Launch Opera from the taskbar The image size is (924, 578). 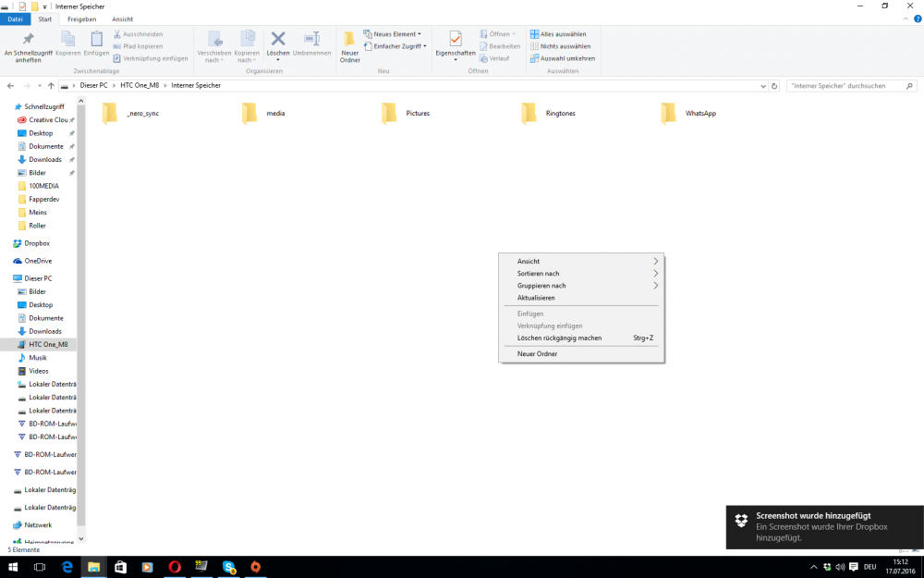point(175,567)
